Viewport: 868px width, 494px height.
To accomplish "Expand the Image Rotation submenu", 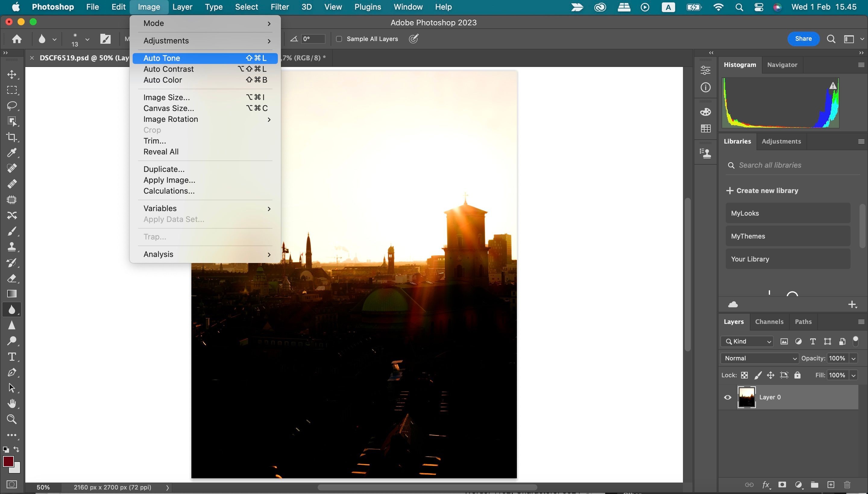I will coord(205,119).
